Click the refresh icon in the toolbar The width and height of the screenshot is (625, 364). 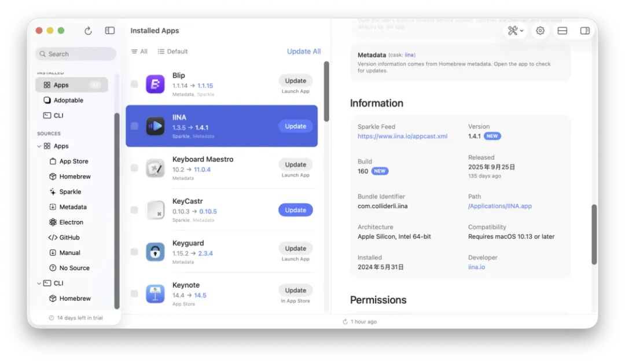coord(88,31)
